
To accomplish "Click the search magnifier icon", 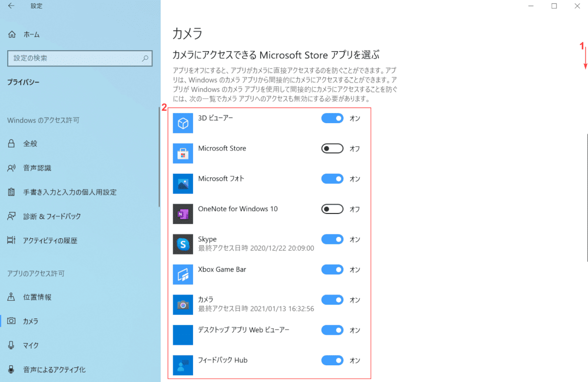I will [145, 58].
